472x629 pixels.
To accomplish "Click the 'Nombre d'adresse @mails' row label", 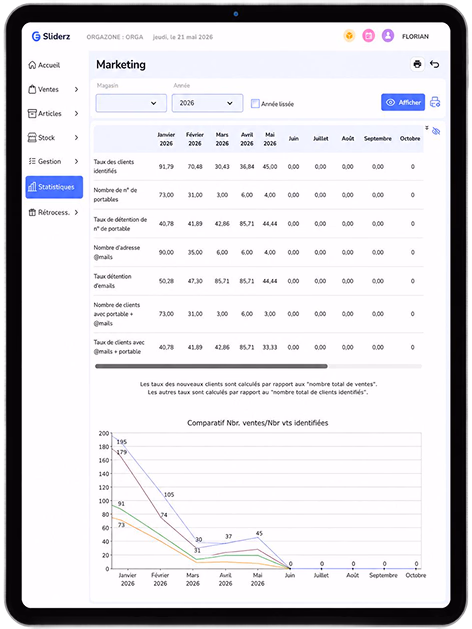I will [x=117, y=252].
